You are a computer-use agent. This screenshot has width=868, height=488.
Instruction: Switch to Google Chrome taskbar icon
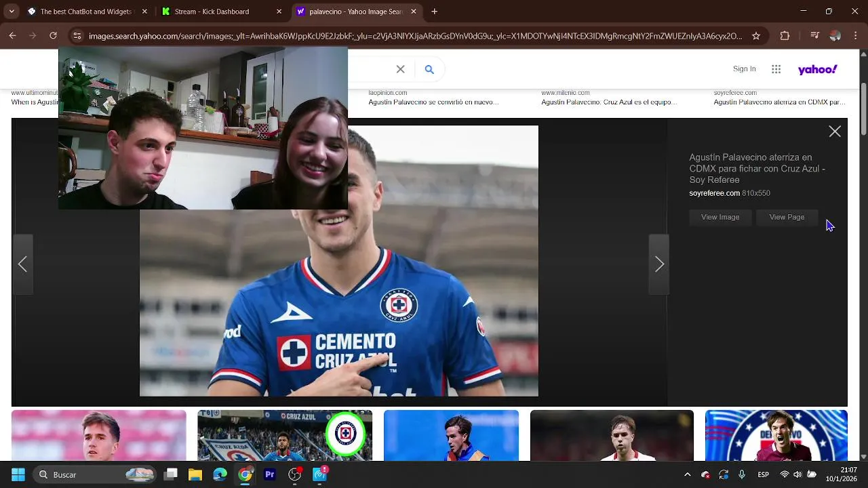pos(245,474)
